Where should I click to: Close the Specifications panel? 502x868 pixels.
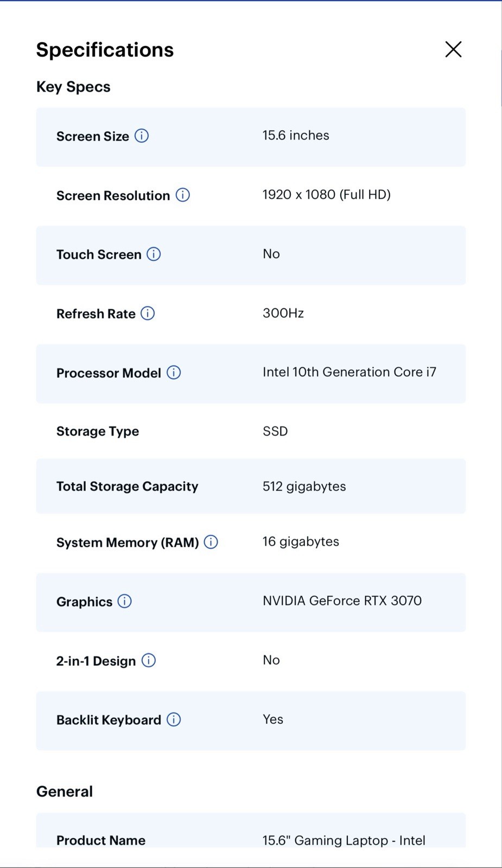click(453, 49)
